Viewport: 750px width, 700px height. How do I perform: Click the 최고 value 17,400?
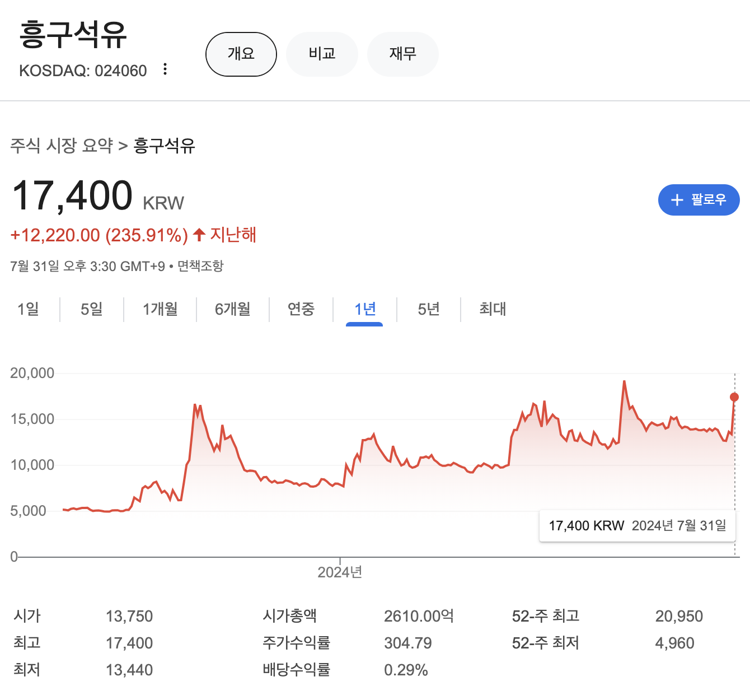(x=129, y=643)
